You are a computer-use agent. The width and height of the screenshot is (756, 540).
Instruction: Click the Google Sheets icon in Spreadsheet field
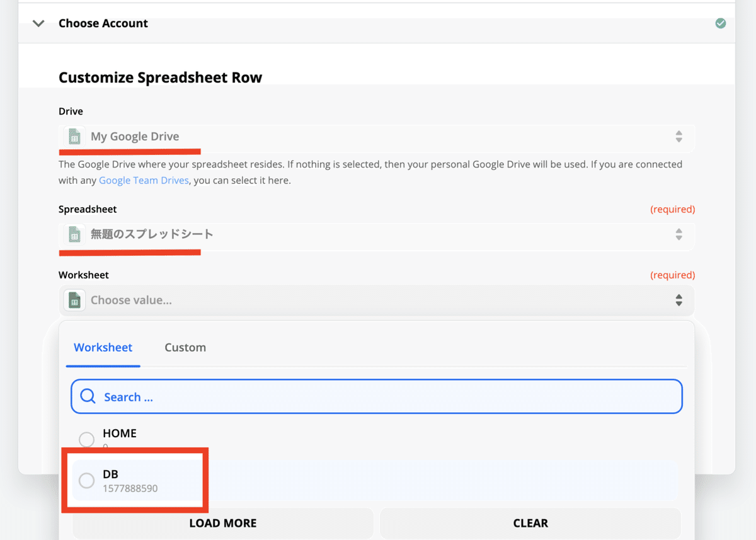(74, 235)
